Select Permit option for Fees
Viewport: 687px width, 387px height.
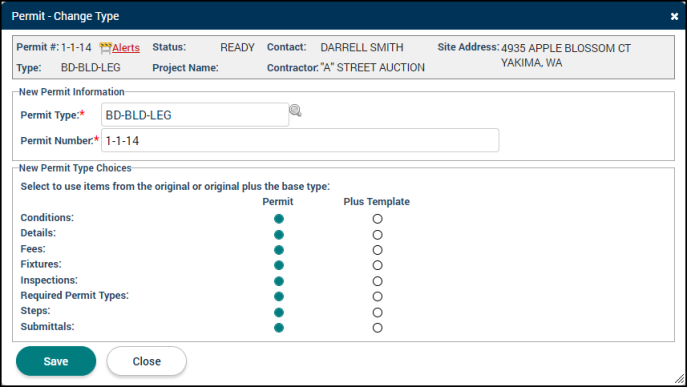pos(279,250)
